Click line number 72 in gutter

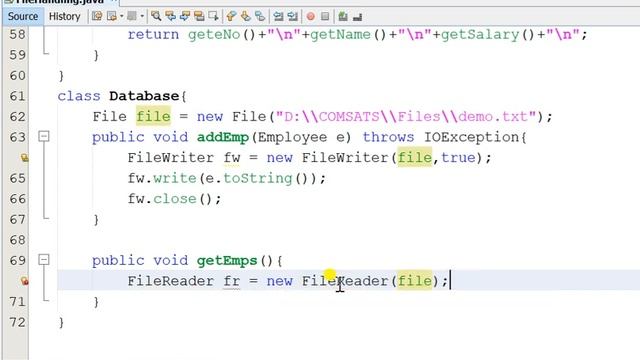(18, 322)
